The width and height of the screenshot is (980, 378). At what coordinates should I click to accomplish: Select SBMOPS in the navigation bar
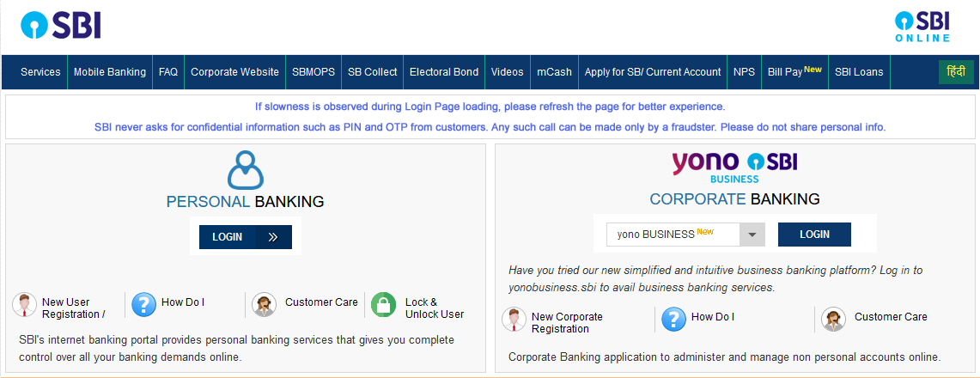pyautogui.click(x=313, y=72)
